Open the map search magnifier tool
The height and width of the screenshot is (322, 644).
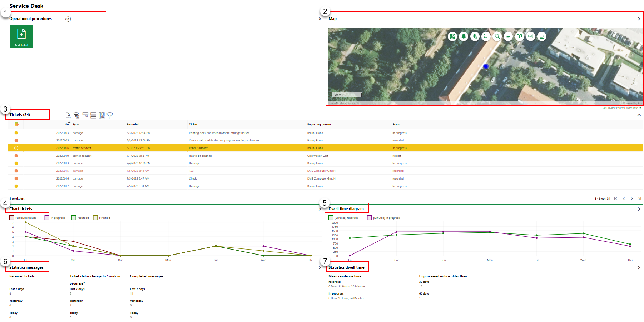497,36
